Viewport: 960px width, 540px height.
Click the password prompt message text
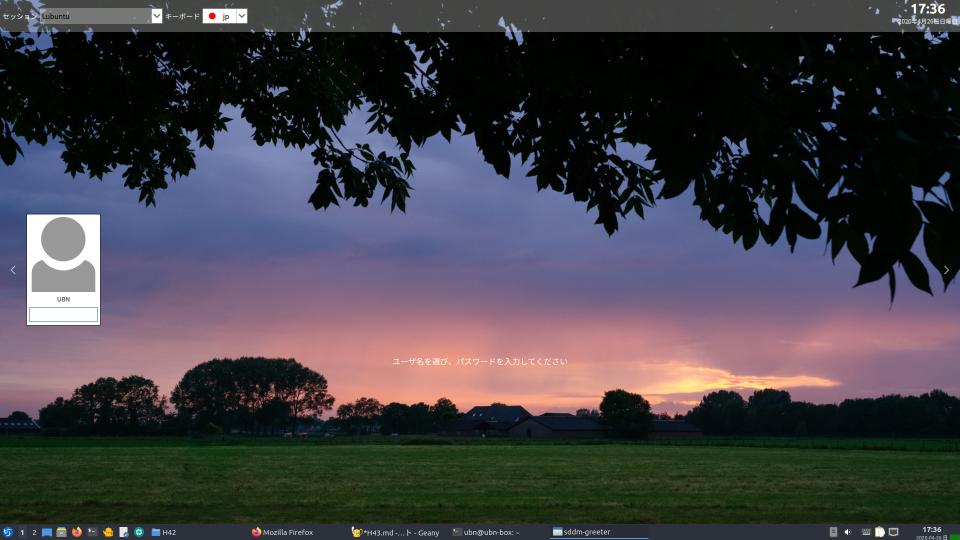pyautogui.click(x=479, y=362)
